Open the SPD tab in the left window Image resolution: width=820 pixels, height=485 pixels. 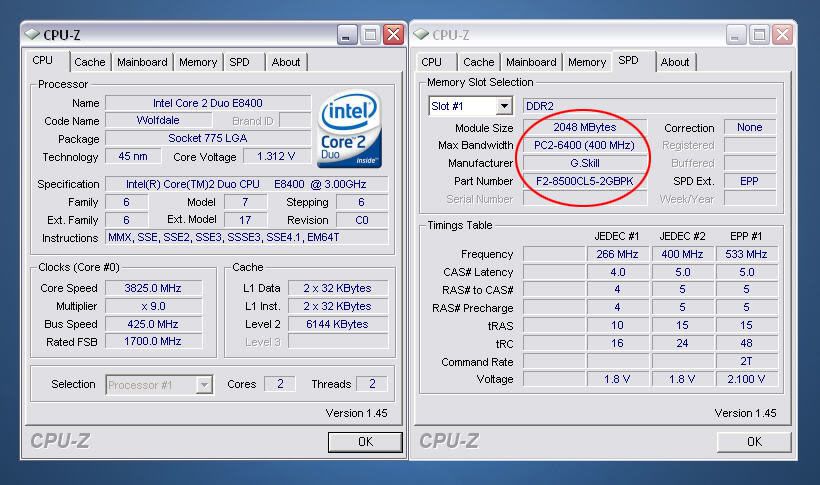click(x=240, y=62)
